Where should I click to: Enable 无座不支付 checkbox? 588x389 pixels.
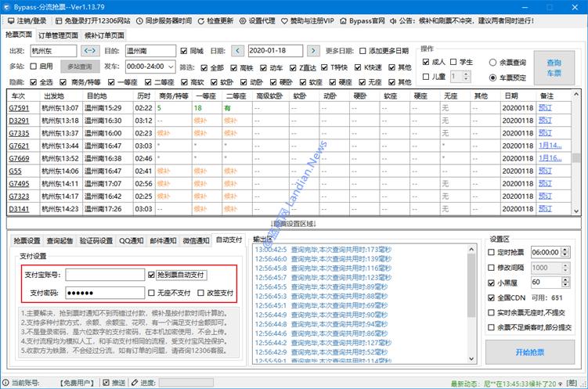pyautogui.click(x=151, y=293)
